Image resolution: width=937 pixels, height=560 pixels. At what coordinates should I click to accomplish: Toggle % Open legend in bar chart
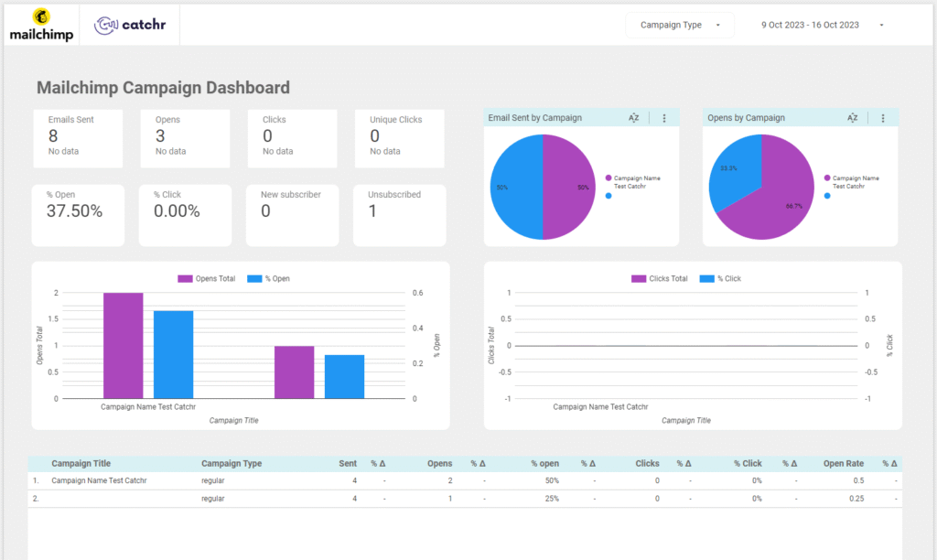(268, 278)
